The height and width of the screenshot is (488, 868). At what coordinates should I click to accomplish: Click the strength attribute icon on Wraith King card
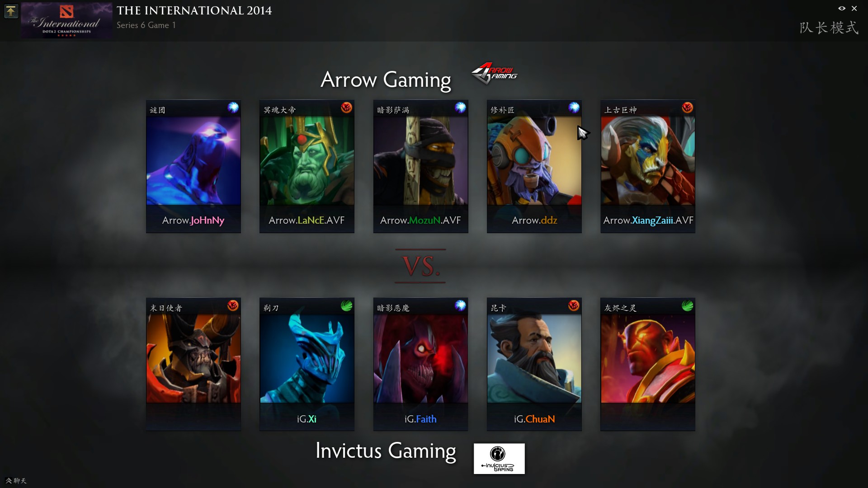point(347,108)
